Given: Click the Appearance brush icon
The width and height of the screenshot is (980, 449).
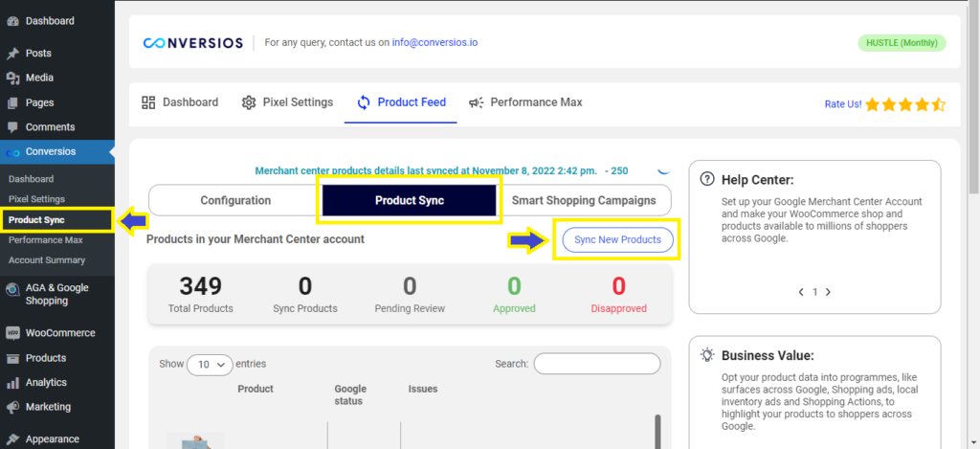Looking at the screenshot, I should pos(12,439).
